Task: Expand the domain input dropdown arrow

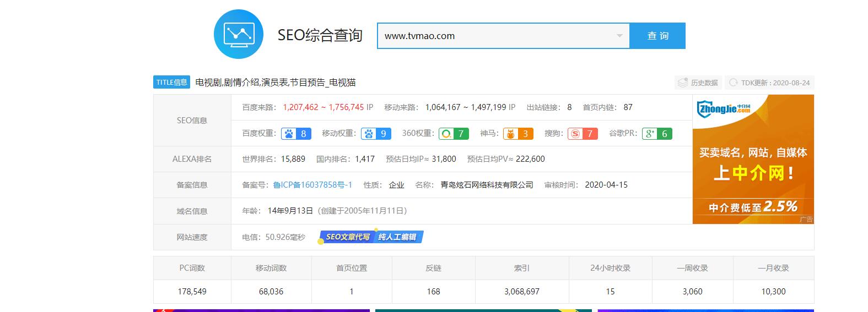Action: (x=619, y=36)
